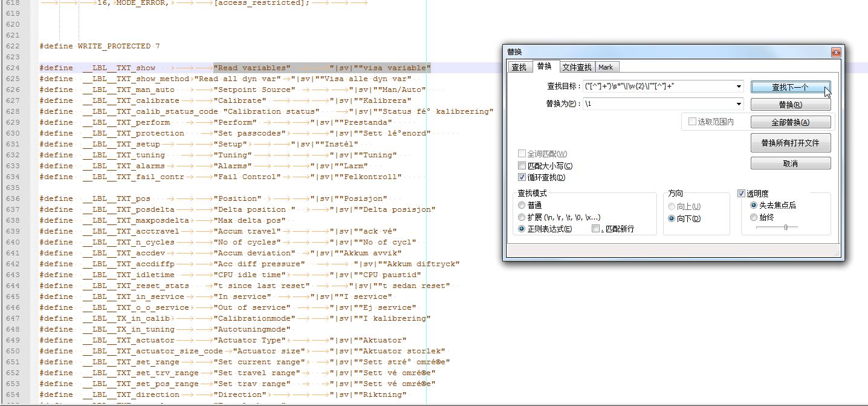Select the Mark tab
Screen dimensions: 868x406
606,67
